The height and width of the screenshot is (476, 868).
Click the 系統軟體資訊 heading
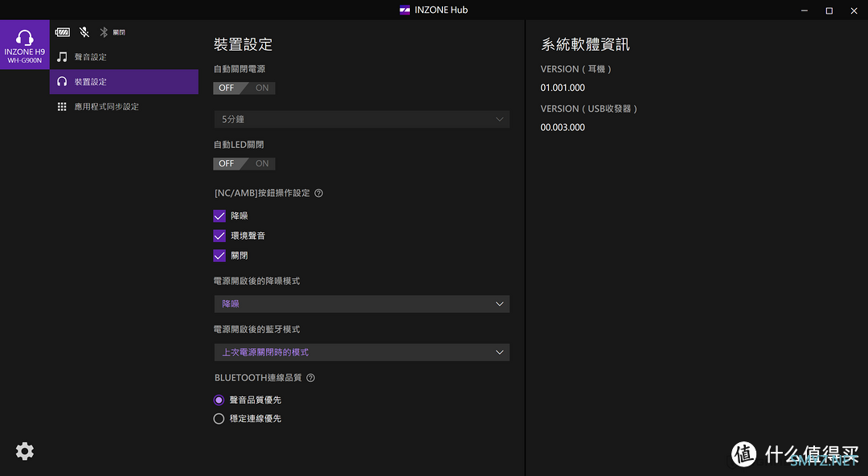pos(585,44)
